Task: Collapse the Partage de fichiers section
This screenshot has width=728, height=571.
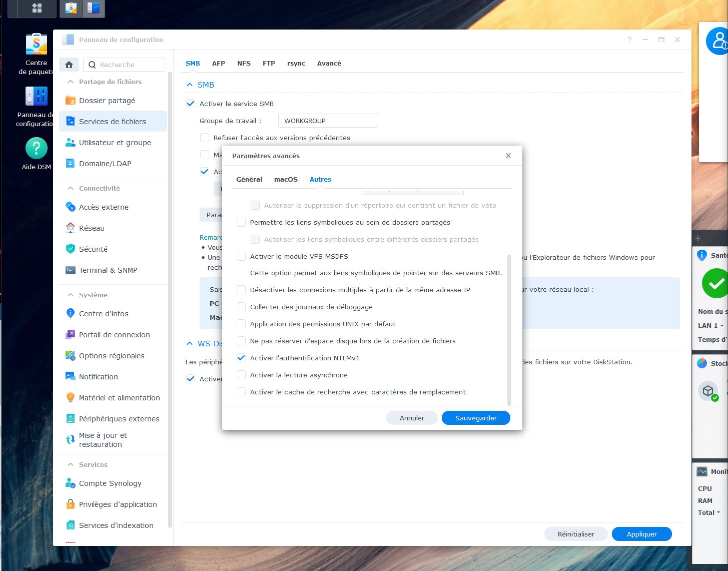Action: [71, 82]
